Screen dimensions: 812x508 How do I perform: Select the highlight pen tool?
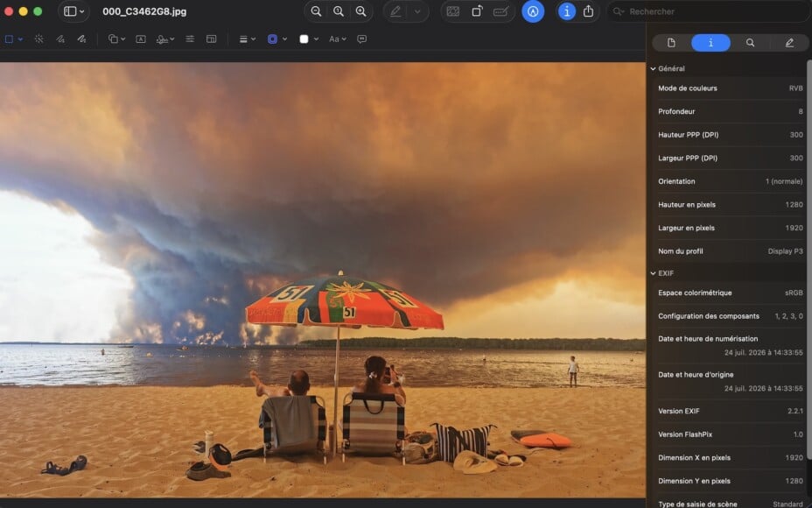(395, 11)
